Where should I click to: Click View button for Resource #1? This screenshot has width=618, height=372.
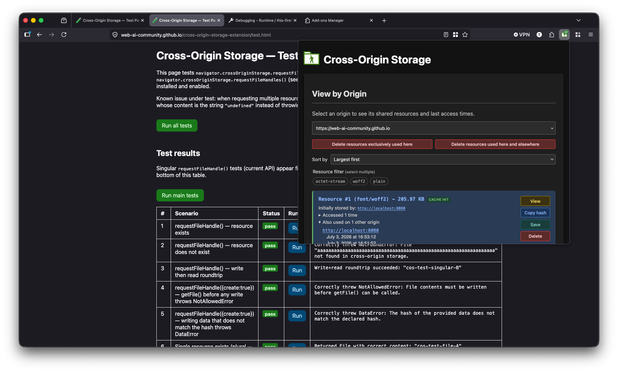tap(535, 201)
